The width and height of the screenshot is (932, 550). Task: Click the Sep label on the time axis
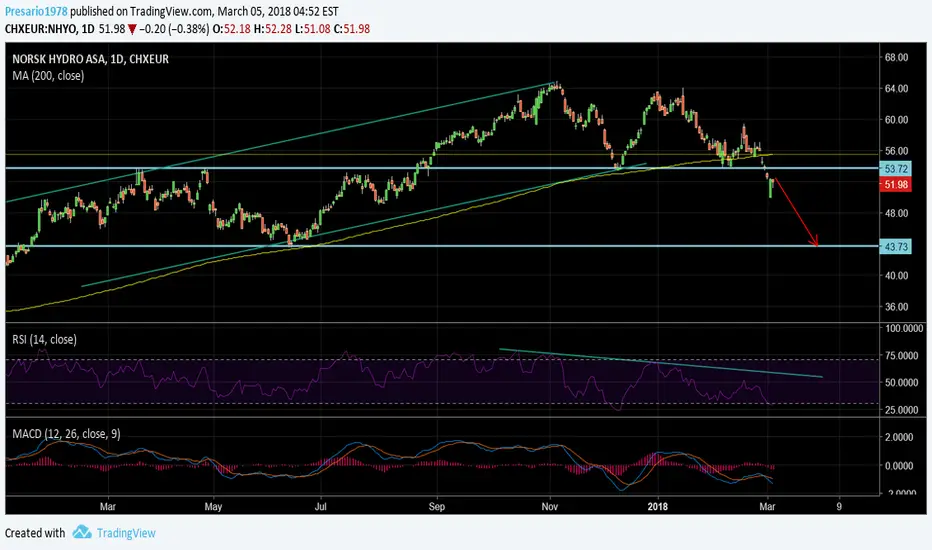pos(437,507)
